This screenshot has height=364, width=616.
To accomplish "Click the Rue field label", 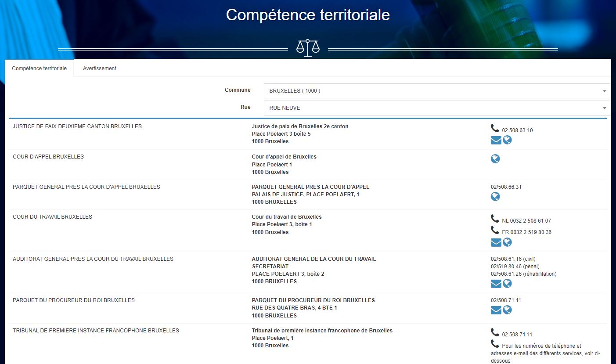I will pyautogui.click(x=245, y=107).
